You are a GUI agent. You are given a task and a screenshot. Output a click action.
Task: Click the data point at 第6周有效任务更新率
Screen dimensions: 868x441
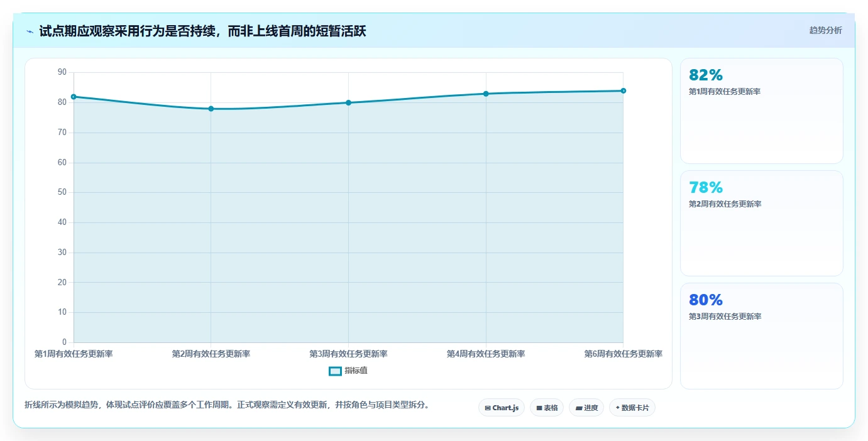[623, 90]
